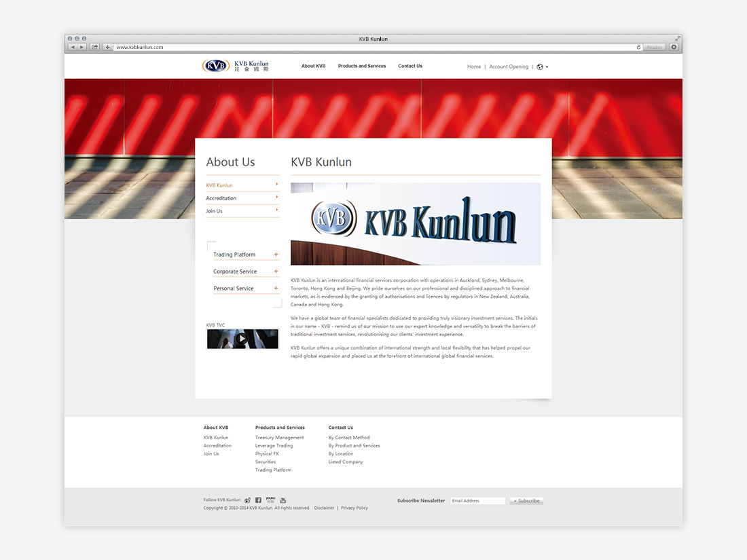Viewport: 747px width, 560px height.
Task: Click the Subscribe button
Action: pyautogui.click(x=526, y=501)
